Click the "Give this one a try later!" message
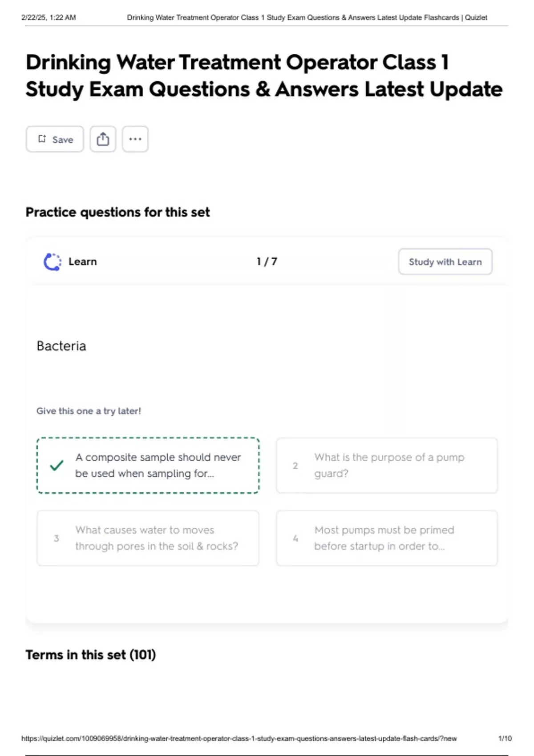Viewport: 534px width, 756px height. [x=89, y=411]
